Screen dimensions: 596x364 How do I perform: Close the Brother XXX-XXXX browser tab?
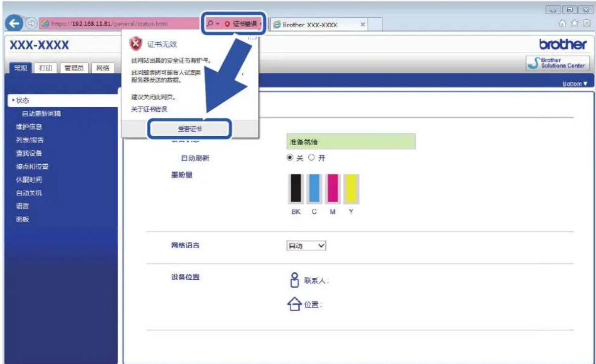point(364,24)
